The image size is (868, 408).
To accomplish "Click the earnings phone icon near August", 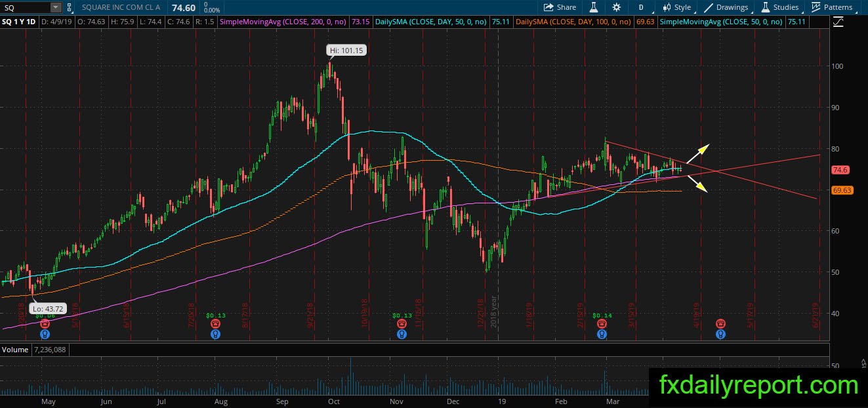I will [215, 324].
